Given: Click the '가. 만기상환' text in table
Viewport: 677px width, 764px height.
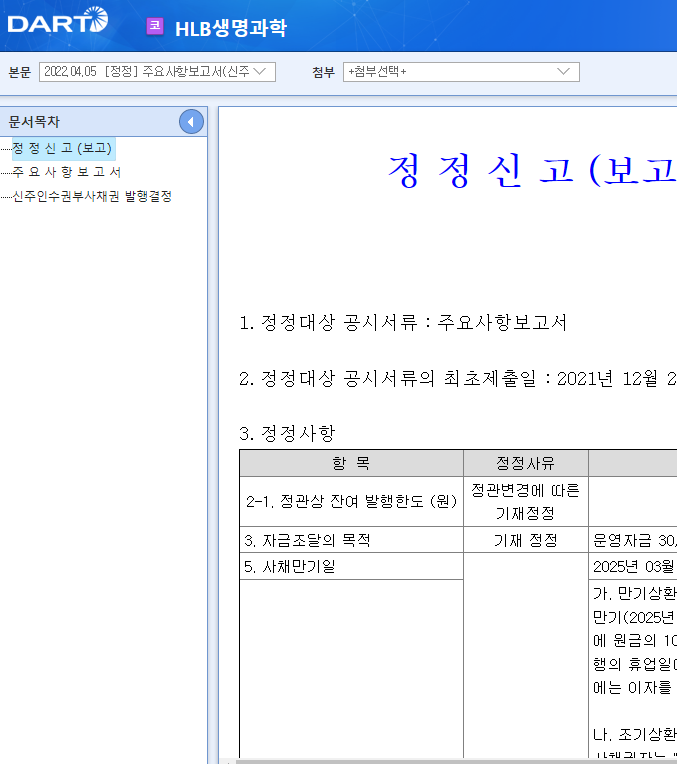Looking at the screenshot, I should pyautogui.click(x=635, y=593).
